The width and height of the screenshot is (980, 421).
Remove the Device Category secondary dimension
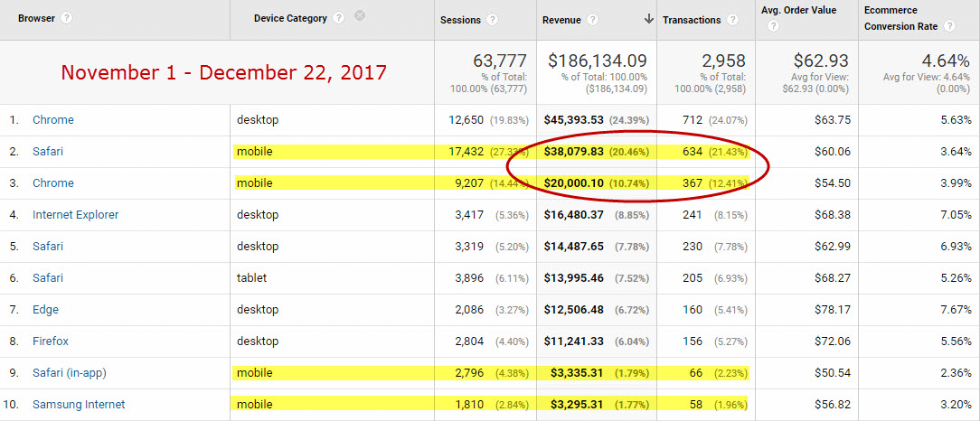pyautogui.click(x=360, y=16)
